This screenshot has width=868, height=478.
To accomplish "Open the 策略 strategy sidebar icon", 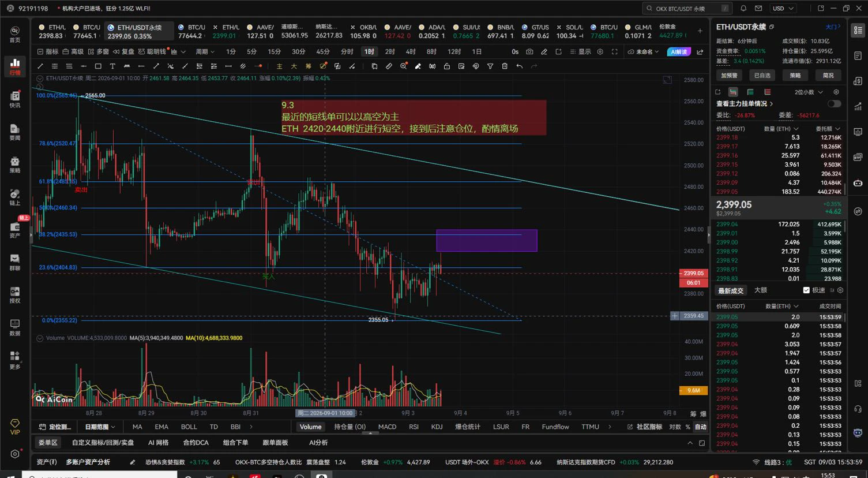I will click(x=15, y=165).
